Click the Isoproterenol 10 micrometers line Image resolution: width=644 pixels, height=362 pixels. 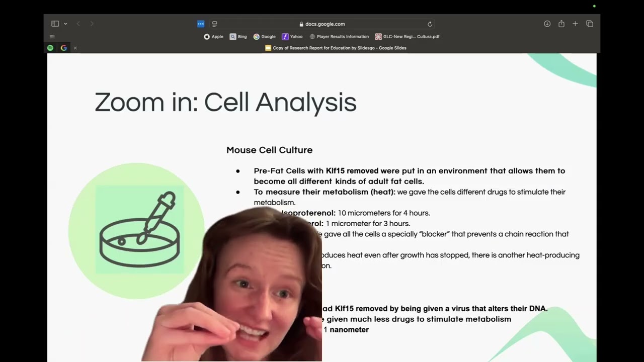[356, 213]
